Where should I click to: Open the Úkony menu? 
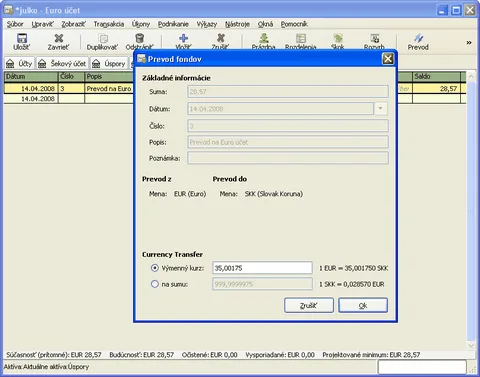coord(141,24)
